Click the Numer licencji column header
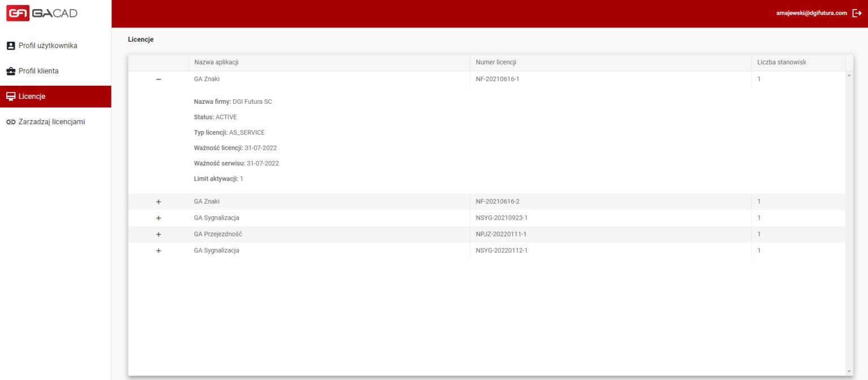 (496, 62)
